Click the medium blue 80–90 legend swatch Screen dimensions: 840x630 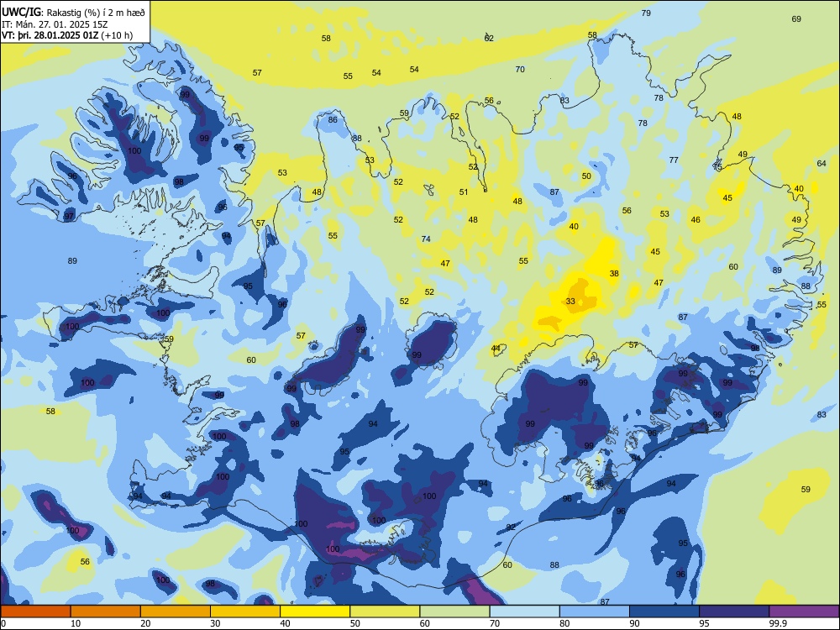[595, 612]
